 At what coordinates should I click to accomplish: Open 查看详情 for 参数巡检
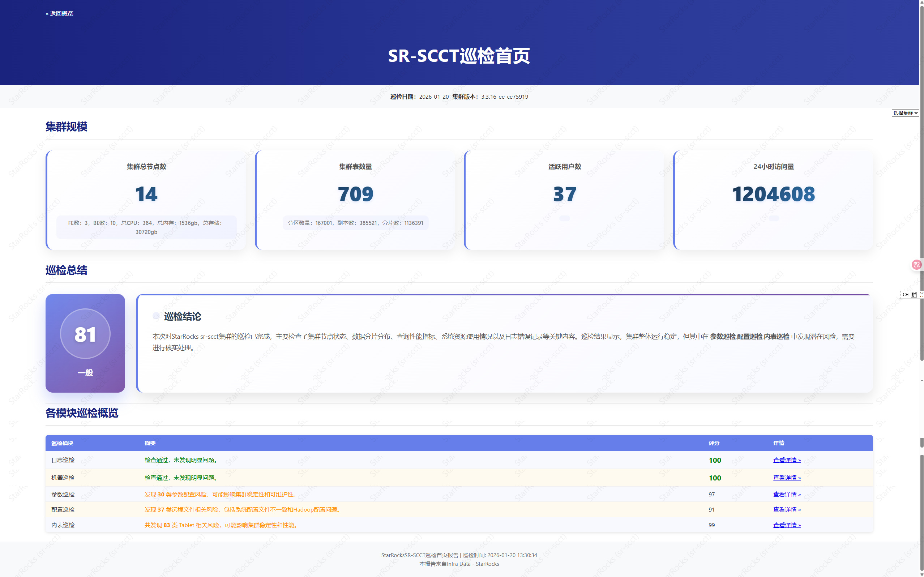pos(787,494)
